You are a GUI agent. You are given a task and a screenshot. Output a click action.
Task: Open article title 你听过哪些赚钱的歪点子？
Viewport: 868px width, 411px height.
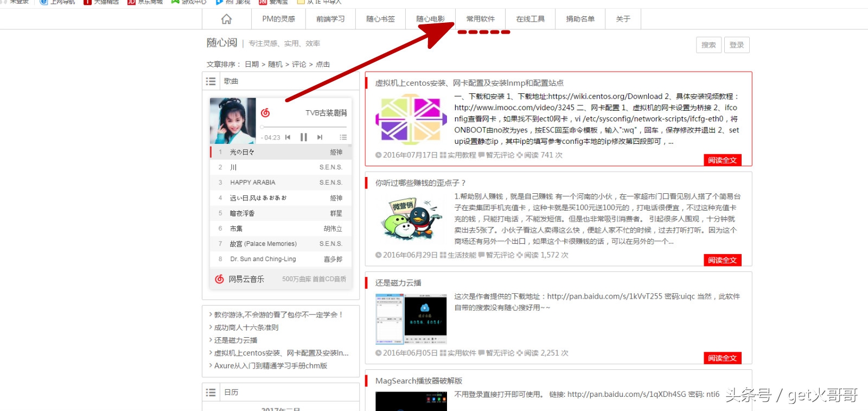coord(420,183)
